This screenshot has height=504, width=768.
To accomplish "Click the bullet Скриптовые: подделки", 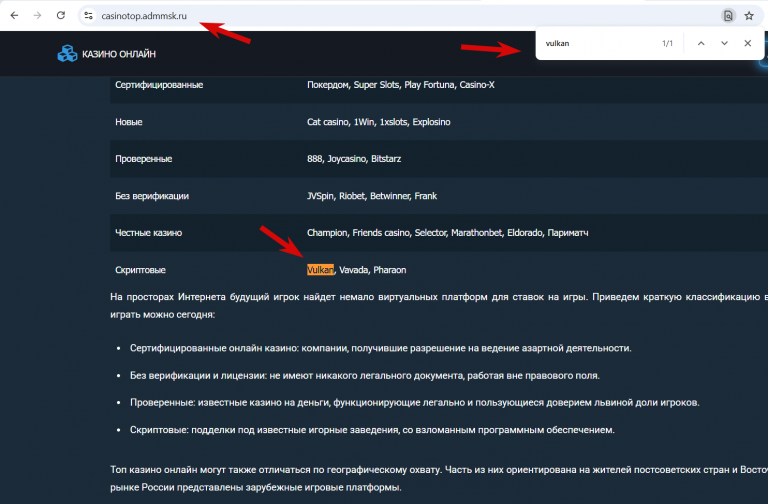I will point(372,430).
